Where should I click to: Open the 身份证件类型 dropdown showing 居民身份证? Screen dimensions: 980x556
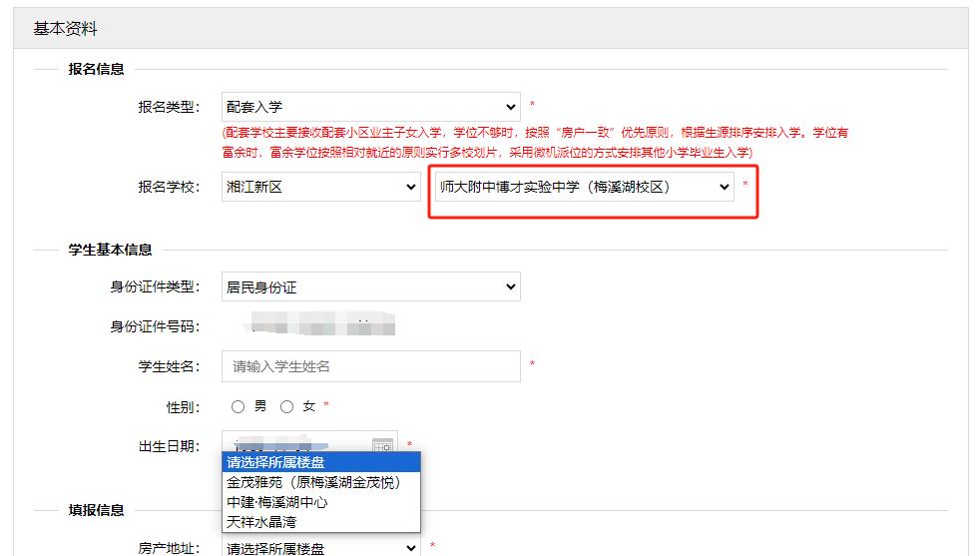370,287
